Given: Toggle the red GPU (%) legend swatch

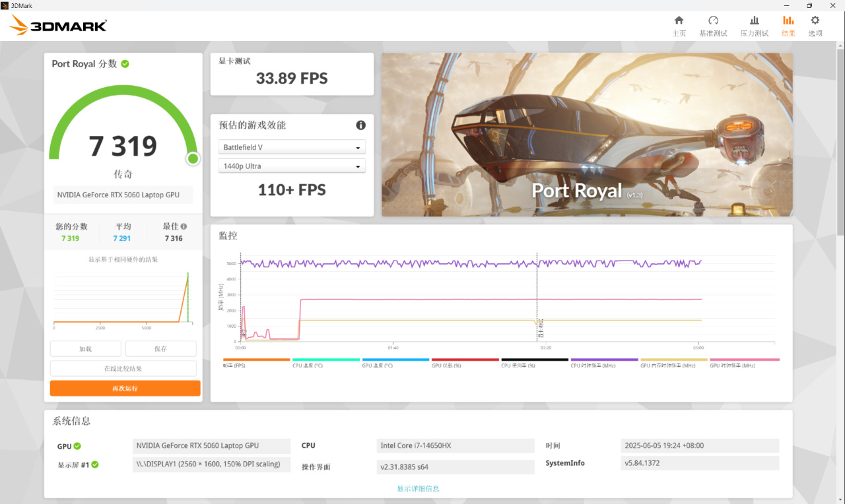Looking at the screenshot, I should click(465, 360).
